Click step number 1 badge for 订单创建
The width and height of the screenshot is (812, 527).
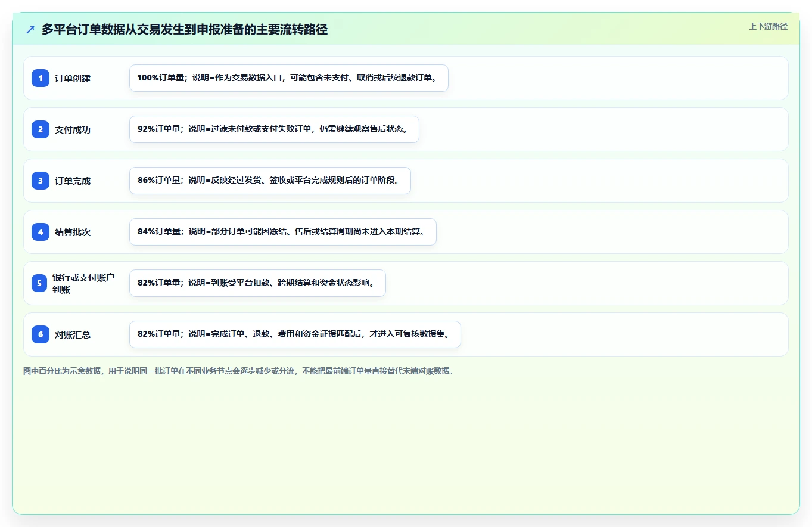pos(41,78)
